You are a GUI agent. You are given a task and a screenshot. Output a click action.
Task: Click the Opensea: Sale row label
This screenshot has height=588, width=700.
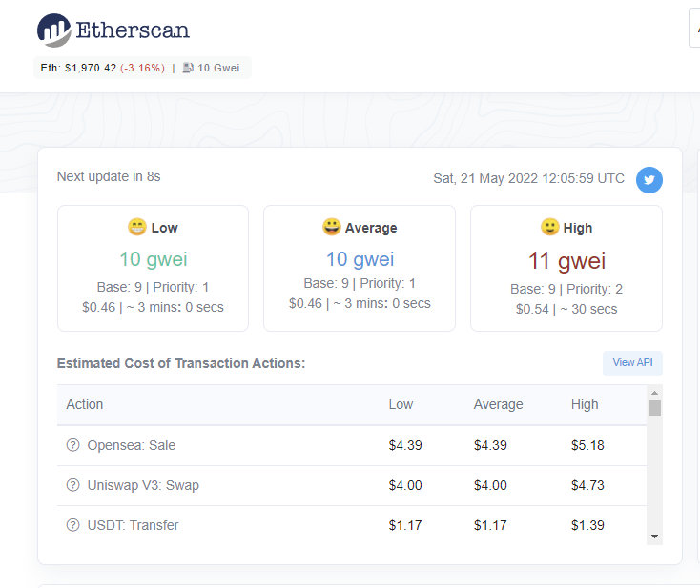(132, 445)
